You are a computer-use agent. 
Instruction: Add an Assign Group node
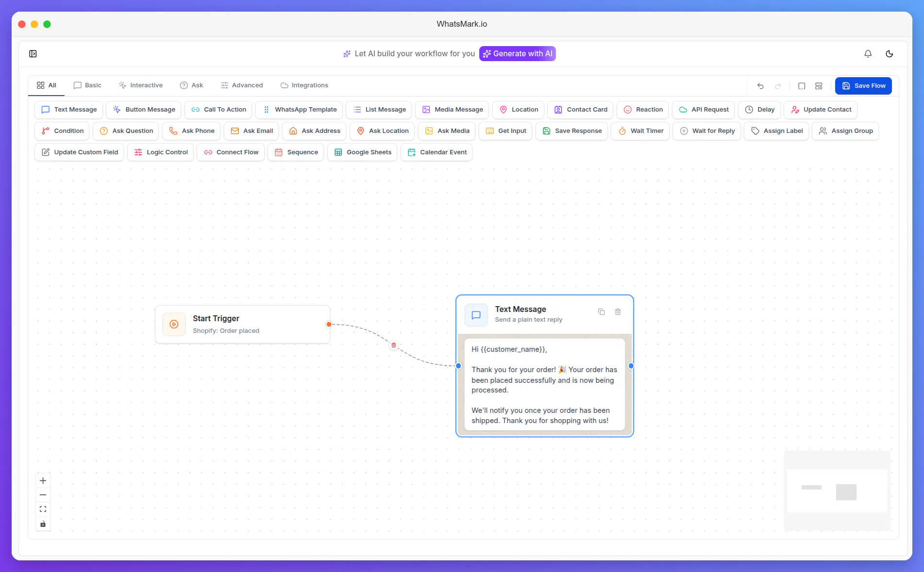coord(845,131)
